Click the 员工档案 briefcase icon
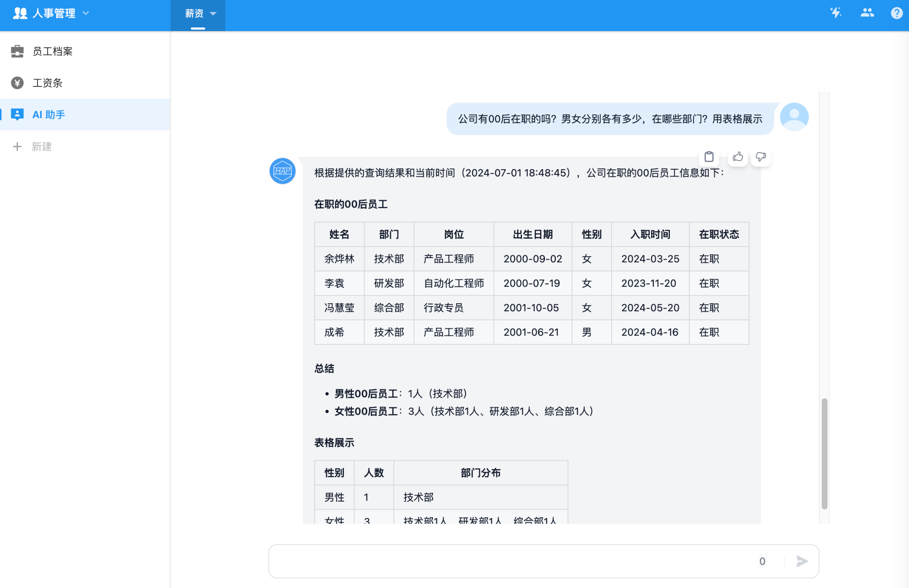909x588 pixels. point(17,51)
